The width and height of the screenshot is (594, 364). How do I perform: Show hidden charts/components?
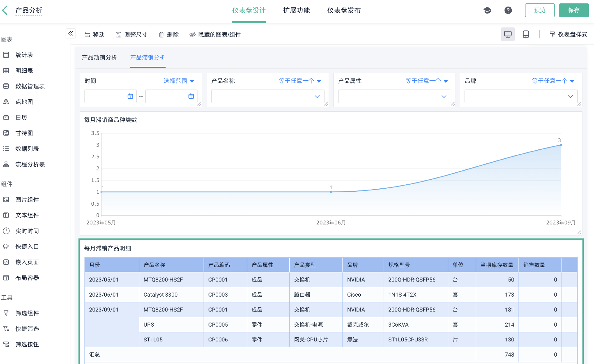click(215, 35)
